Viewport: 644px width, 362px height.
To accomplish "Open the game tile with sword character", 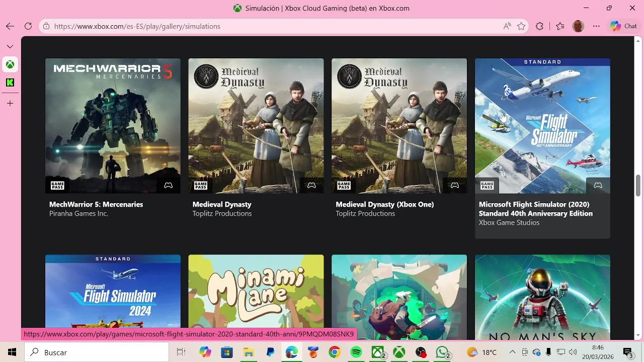I will (x=399, y=298).
